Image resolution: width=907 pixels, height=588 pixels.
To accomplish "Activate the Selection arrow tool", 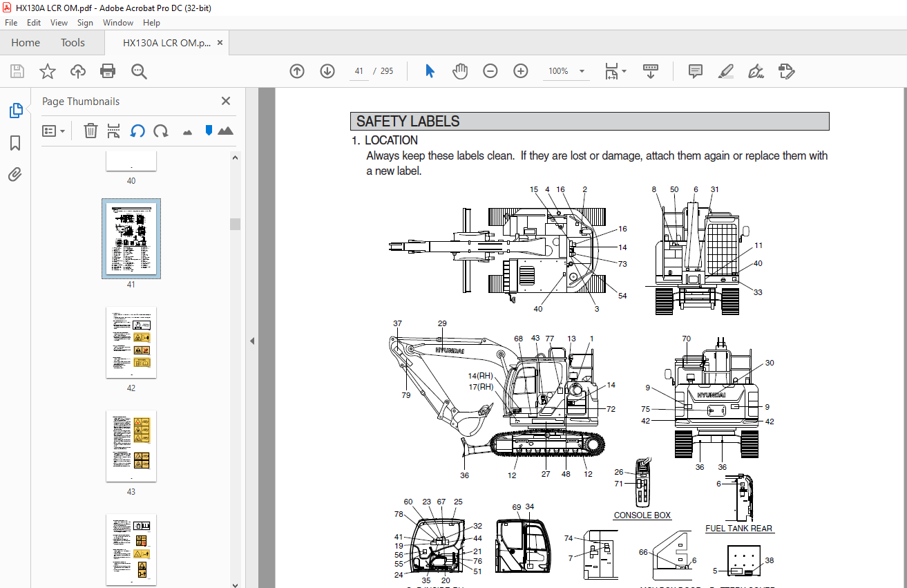I will [x=430, y=71].
